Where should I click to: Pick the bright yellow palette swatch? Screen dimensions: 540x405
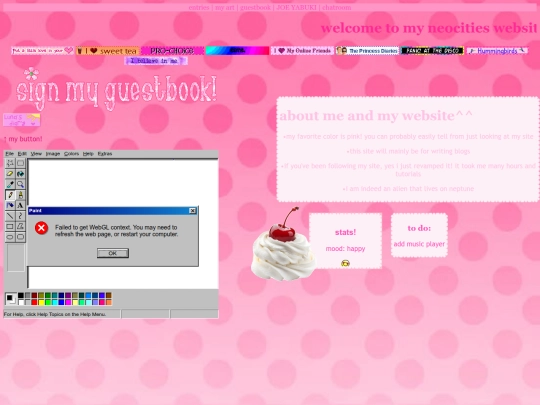click(x=41, y=302)
